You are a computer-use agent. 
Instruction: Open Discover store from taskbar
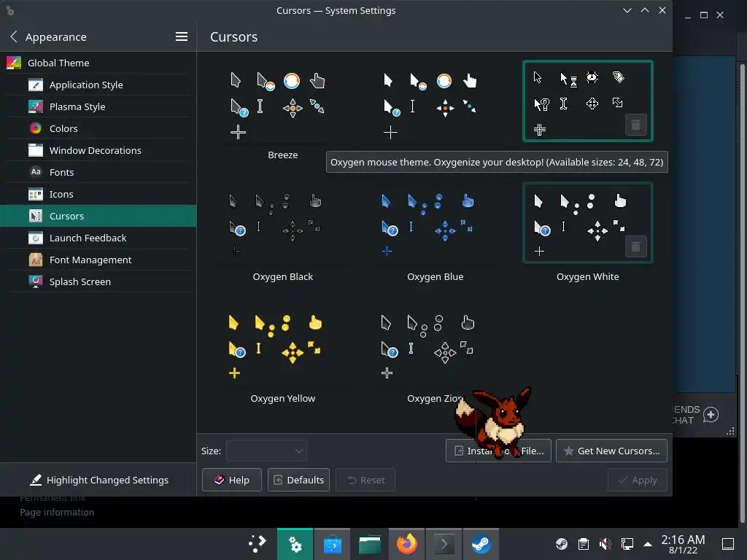coord(332,544)
